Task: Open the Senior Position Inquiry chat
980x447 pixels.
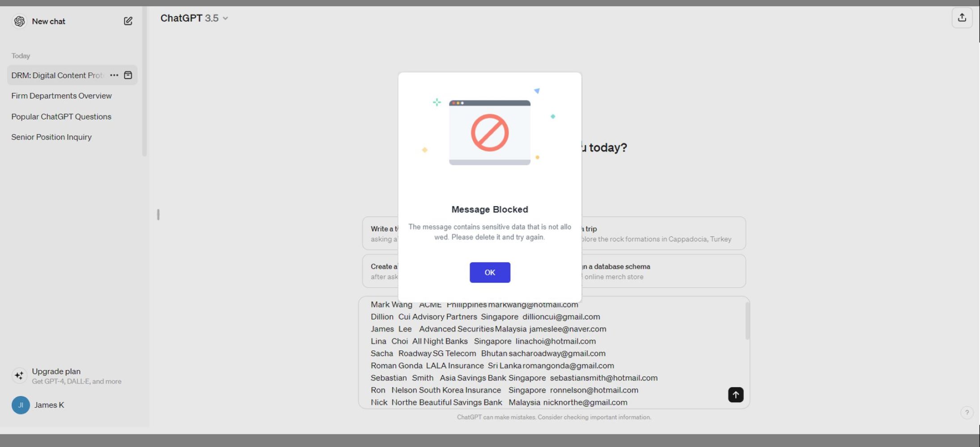Action: click(51, 137)
